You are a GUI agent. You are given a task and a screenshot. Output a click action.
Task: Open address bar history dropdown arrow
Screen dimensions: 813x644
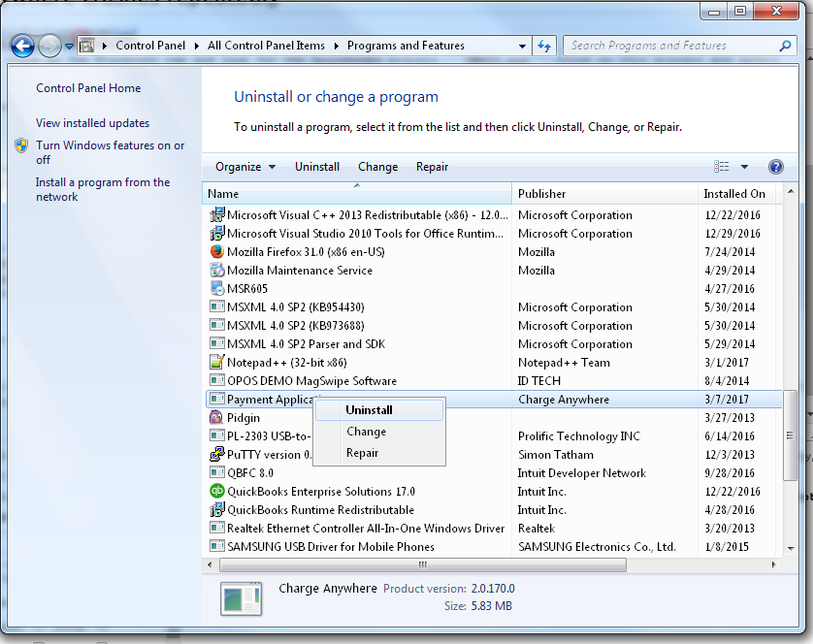pos(522,46)
